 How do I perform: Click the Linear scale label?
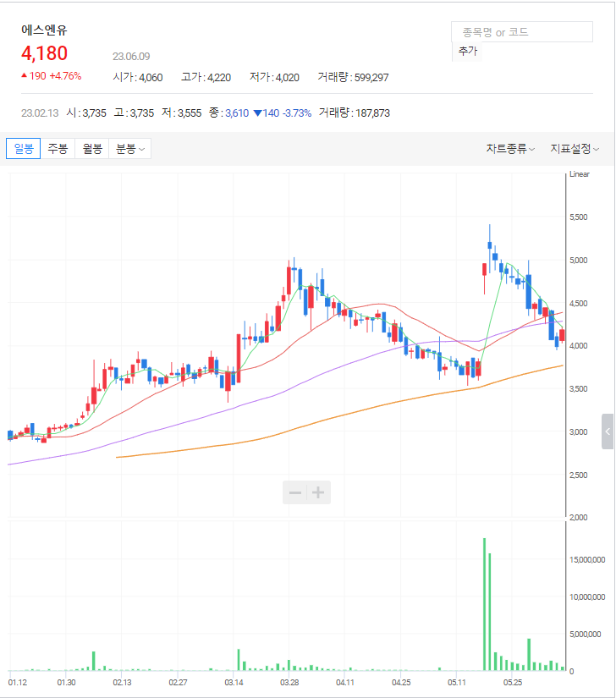point(579,174)
